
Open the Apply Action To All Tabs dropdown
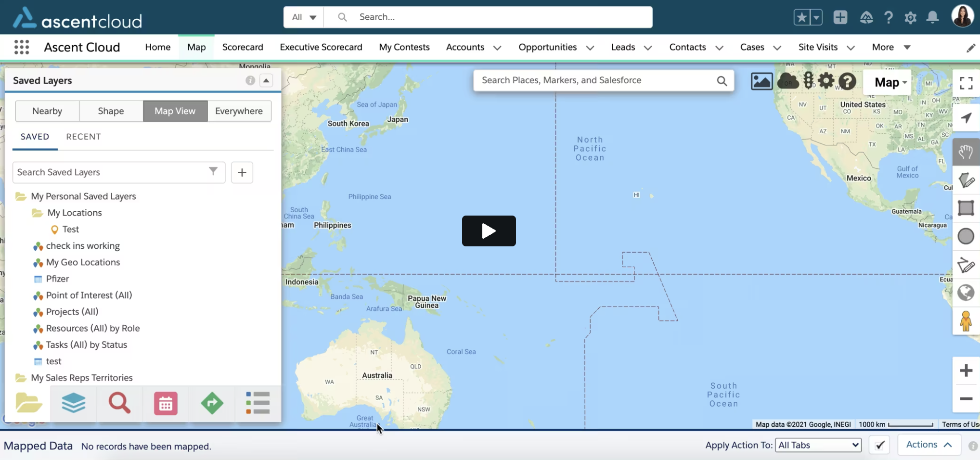tap(818, 445)
